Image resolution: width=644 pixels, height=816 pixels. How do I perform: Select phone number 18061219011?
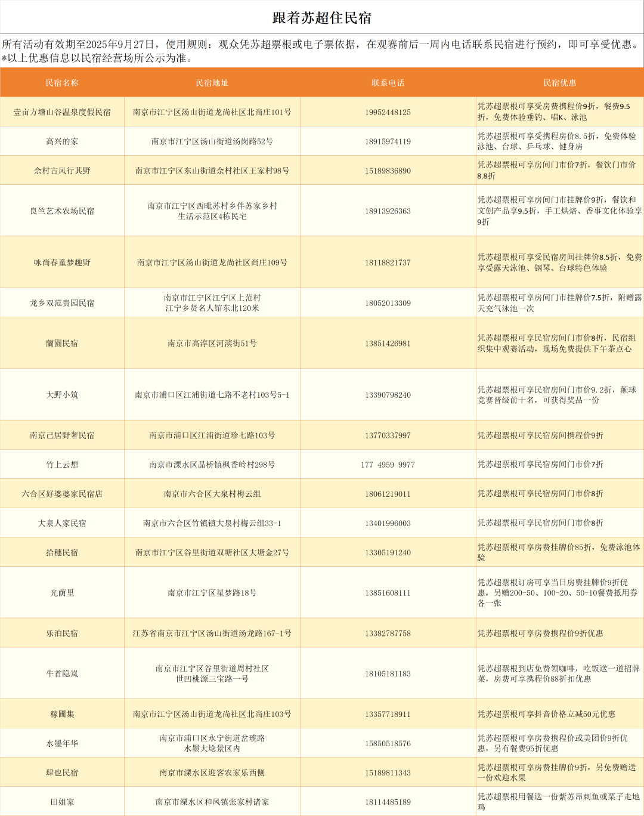pyautogui.click(x=388, y=494)
